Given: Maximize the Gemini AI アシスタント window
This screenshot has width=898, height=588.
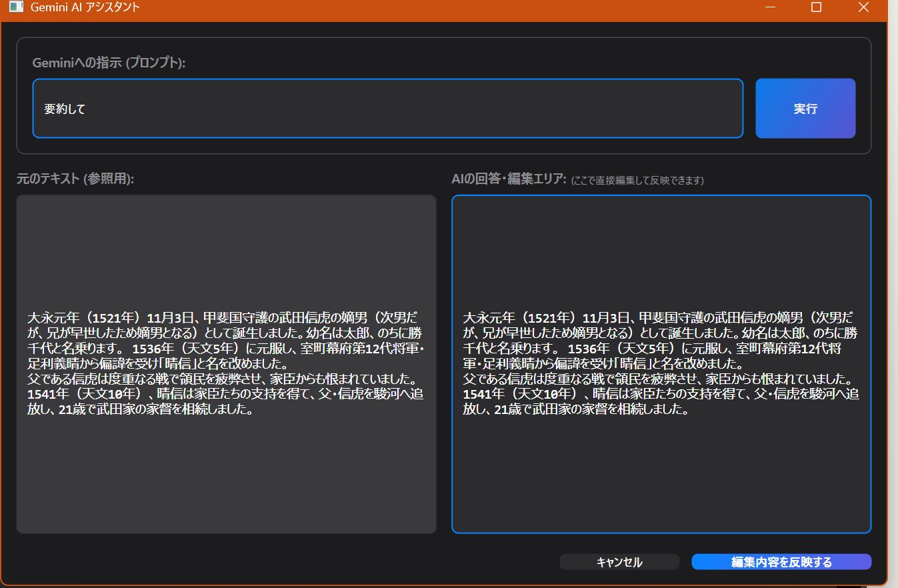Looking at the screenshot, I should coord(816,7).
